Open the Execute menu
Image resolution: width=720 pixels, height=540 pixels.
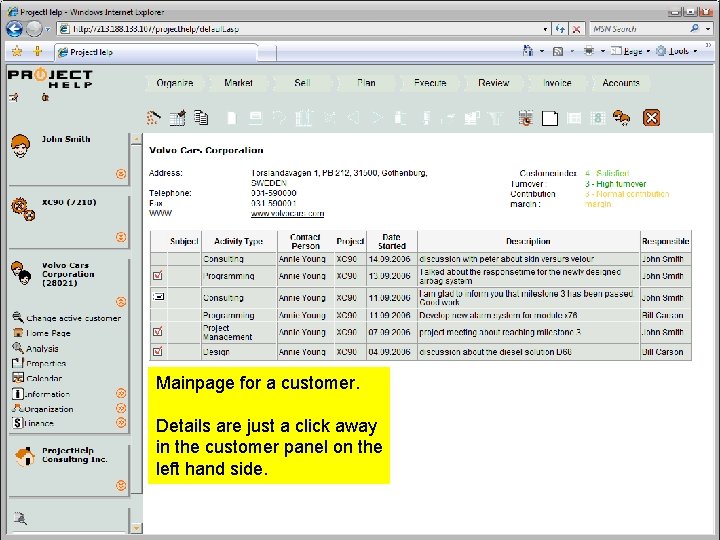pyautogui.click(x=430, y=83)
